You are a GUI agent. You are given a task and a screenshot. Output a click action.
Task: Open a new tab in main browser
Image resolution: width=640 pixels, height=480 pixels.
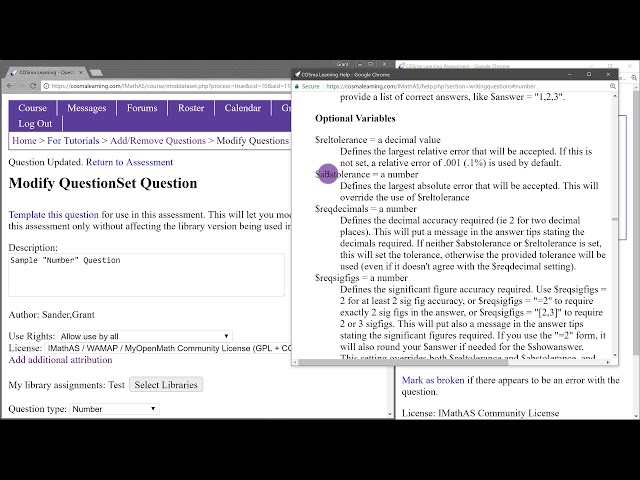click(96, 73)
